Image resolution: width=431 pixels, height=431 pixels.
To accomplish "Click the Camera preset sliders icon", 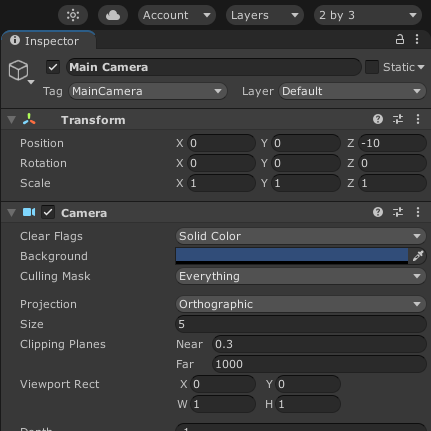I will pyautogui.click(x=398, y=212).
